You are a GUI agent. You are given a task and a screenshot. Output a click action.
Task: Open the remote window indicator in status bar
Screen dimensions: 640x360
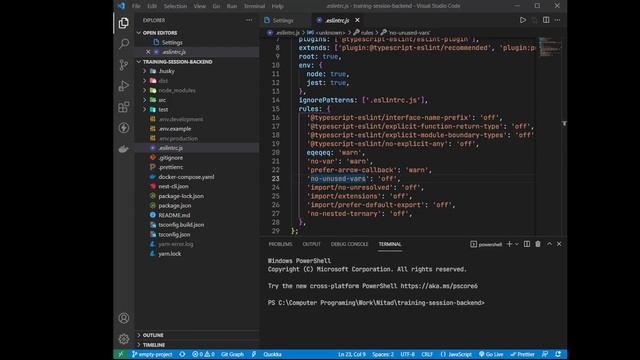(120, 354)
